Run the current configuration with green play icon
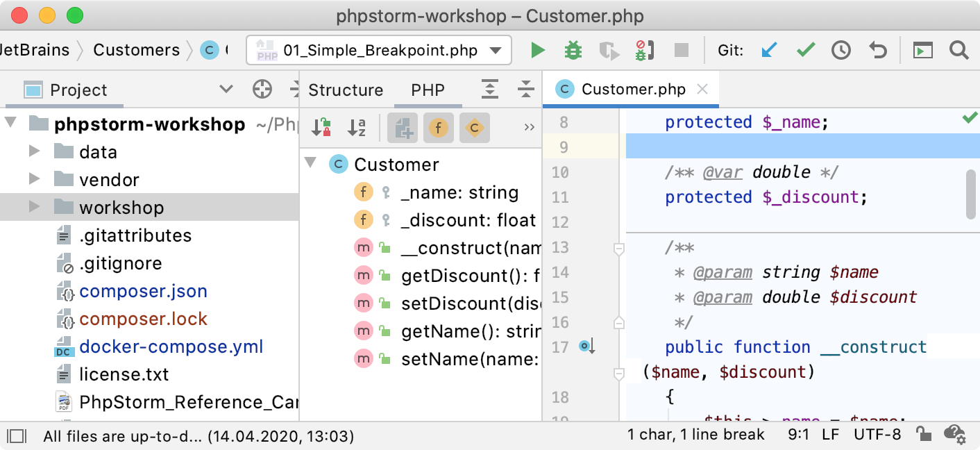This screenshot has width=980, height=450. coord(537,50)
